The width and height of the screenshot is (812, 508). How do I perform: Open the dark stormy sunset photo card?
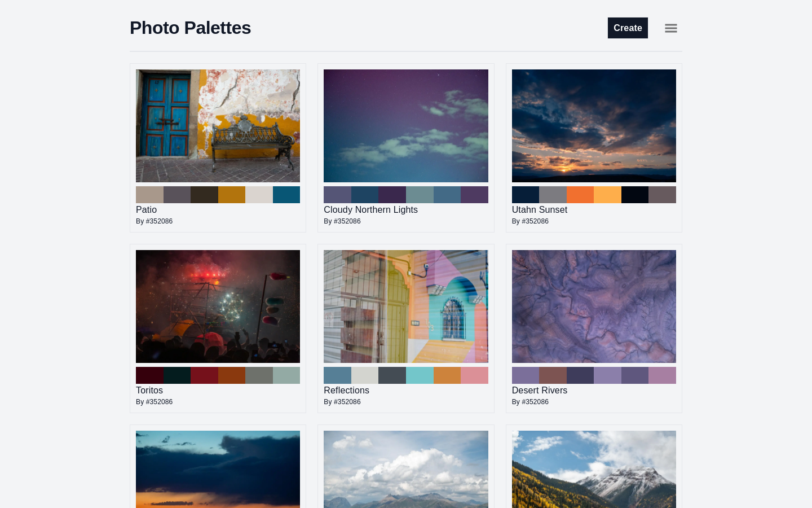[x=218, y=469]
